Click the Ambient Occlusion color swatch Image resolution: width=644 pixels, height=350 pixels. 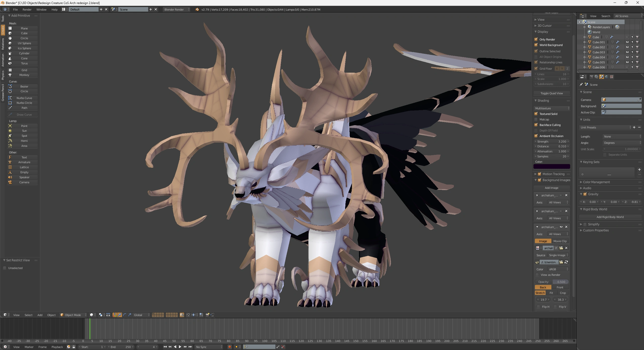[551, 166]
